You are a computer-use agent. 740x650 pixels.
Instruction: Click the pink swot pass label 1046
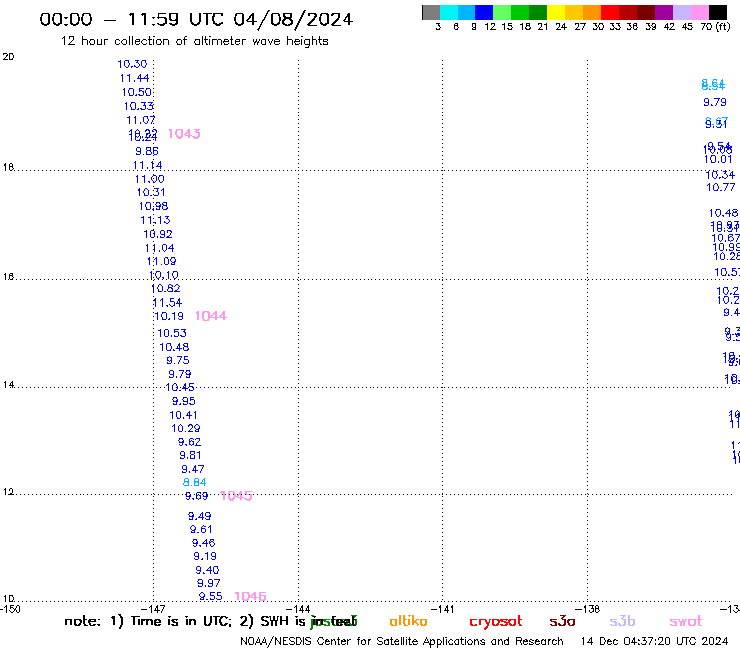point(251,597)
